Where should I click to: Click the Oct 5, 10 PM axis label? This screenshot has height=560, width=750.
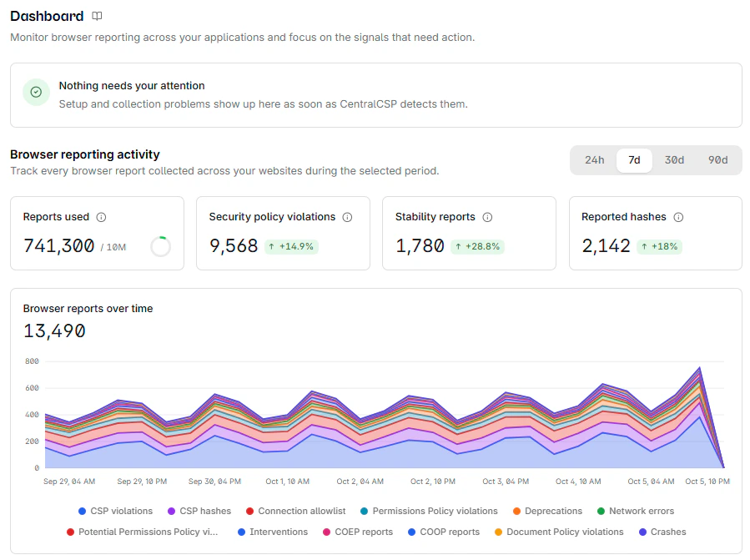tap(707, 482)
